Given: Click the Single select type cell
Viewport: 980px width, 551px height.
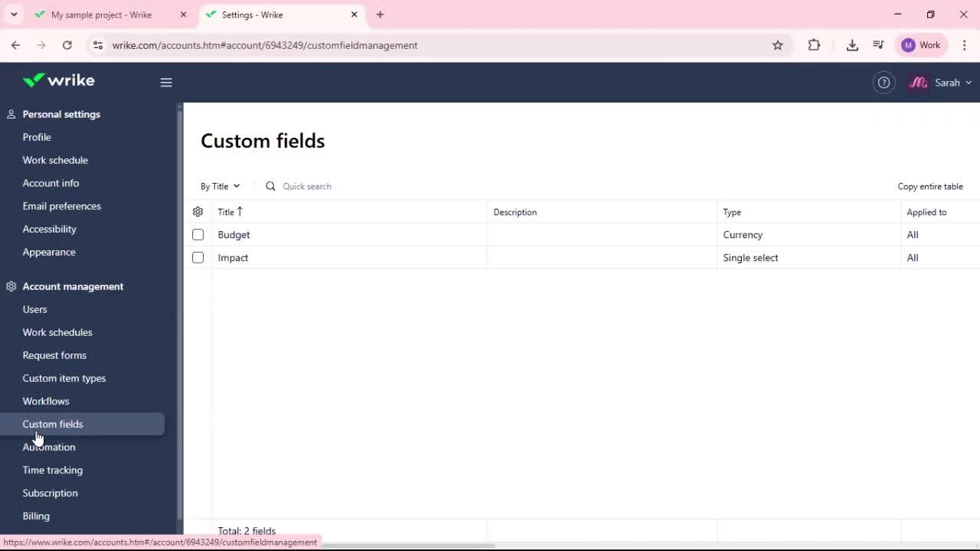Looking at the screenshot, I should (x=750, y=258).
